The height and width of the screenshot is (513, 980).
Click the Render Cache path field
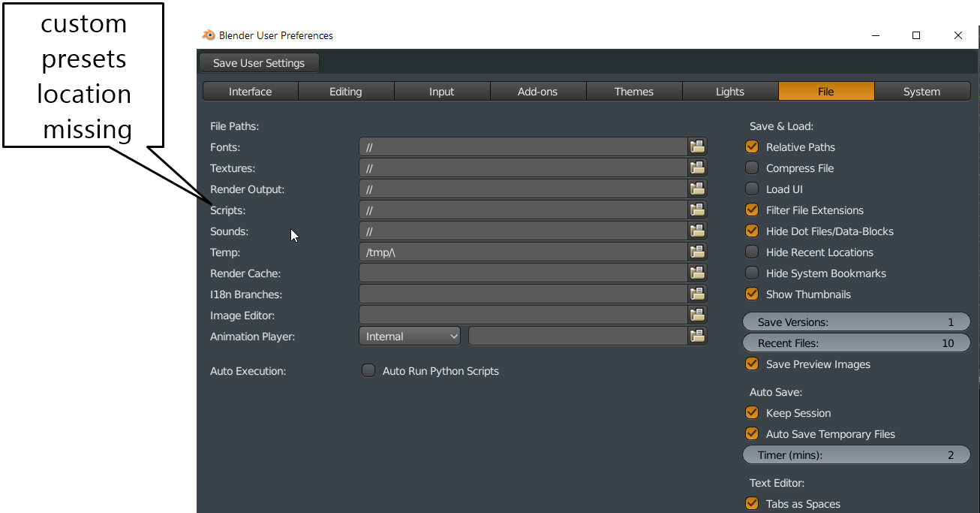524,273
